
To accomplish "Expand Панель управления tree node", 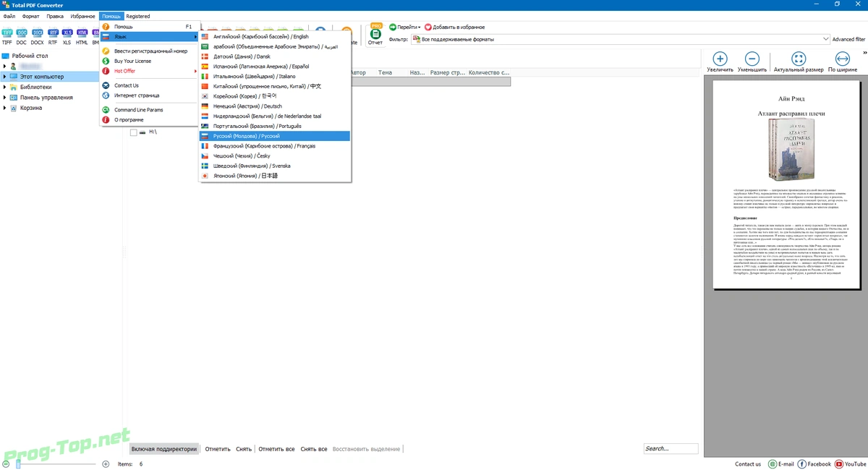I will (x=4, y=98).
